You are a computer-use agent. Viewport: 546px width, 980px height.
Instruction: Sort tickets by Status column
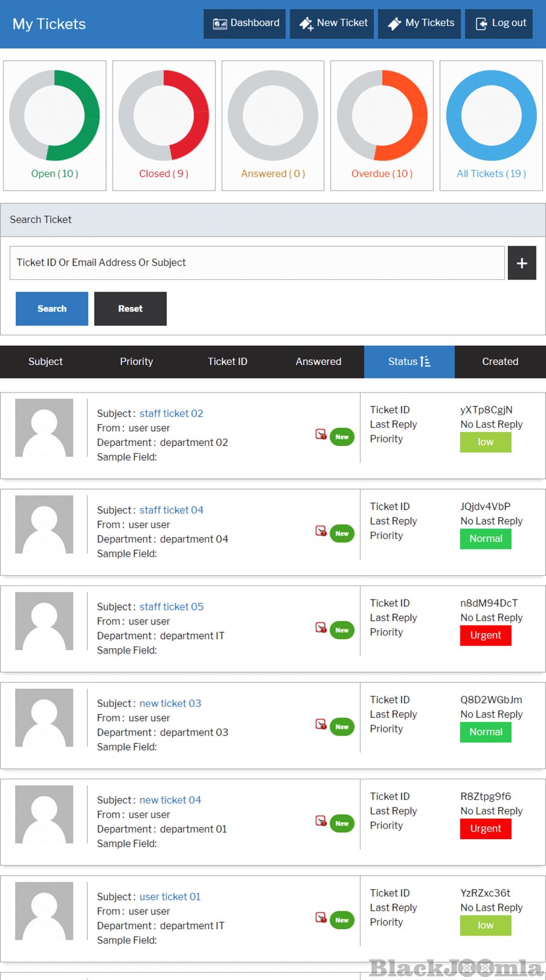coord(409,362)
